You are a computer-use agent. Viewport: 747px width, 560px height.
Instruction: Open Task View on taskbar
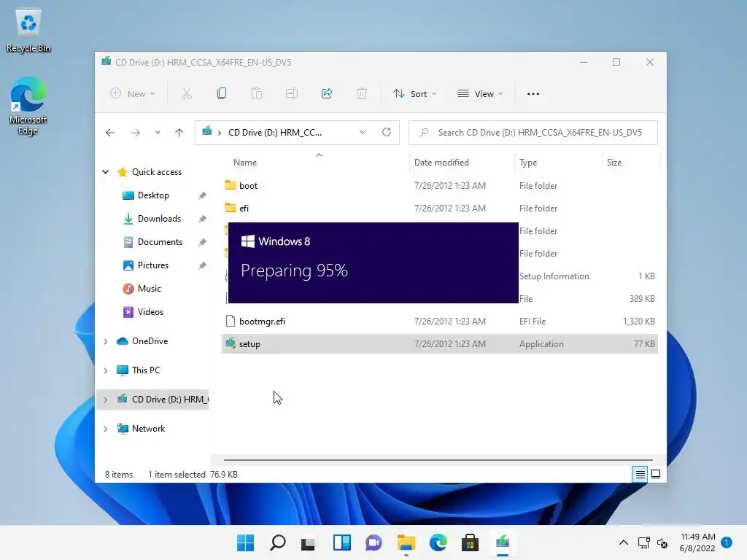click(x=309, y=542)
